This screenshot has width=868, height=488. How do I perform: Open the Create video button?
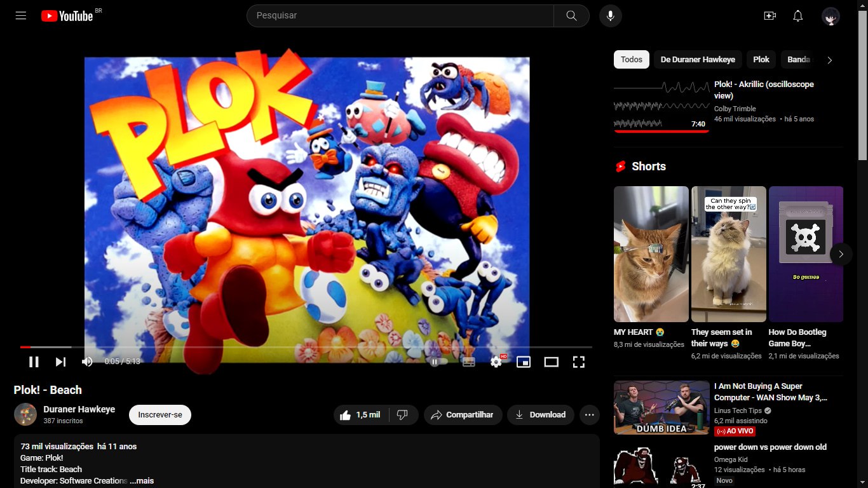pyautogui.click(x=770, y=16)
